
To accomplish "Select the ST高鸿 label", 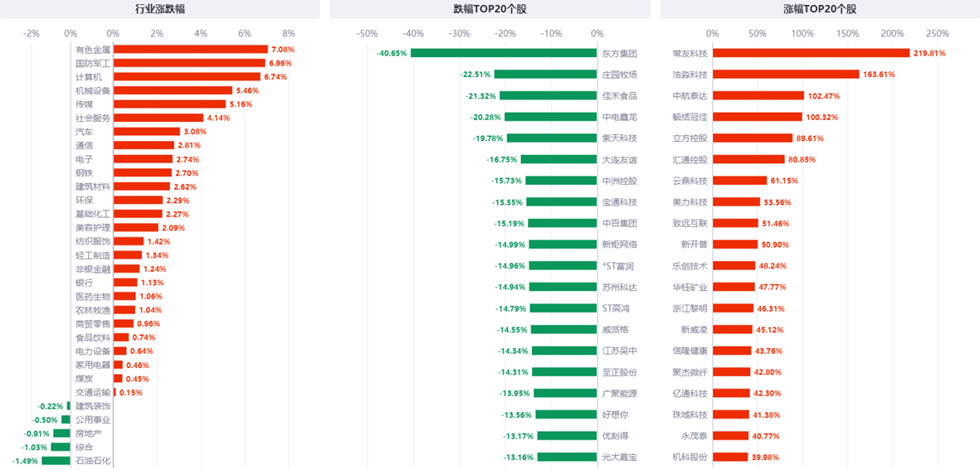I will [617, 308].
